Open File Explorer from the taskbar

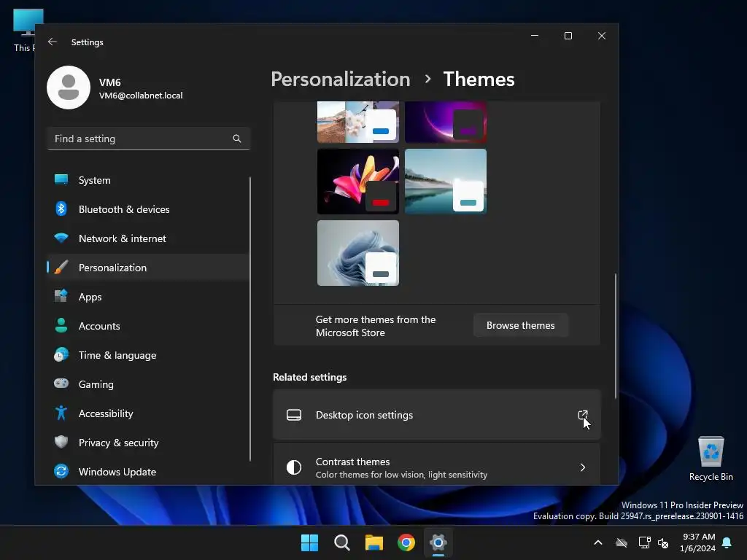point(374,542)
